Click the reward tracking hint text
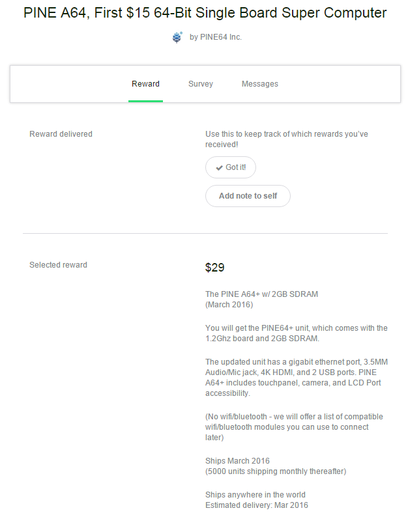The image size is (408, 532). pos(287,139)
